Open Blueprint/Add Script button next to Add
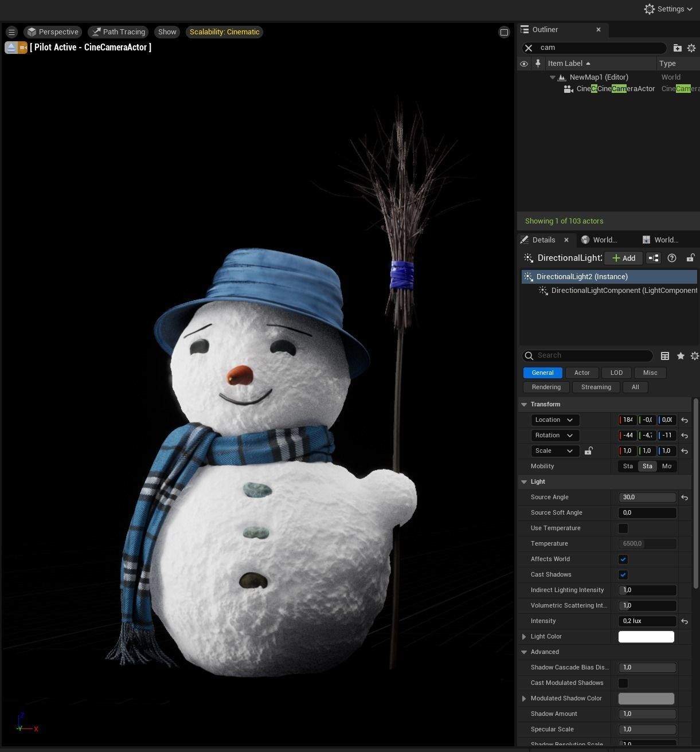 pyautogui.click(x=654, y=258)
